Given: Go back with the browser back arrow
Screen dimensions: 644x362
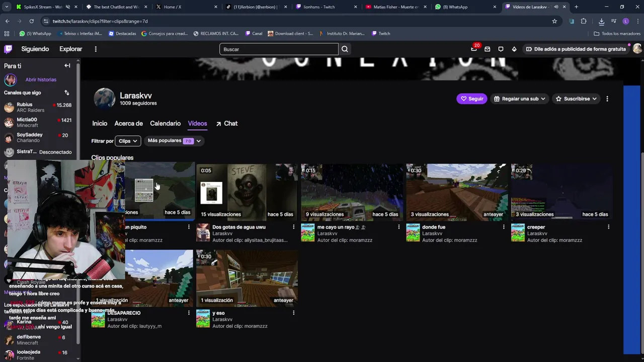Looking at the screenshot, I should (7, 21).
